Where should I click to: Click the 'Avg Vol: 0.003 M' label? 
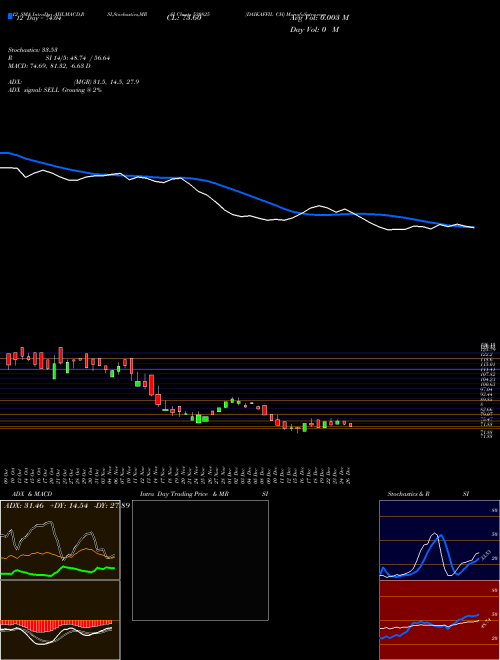pos(320,18)
